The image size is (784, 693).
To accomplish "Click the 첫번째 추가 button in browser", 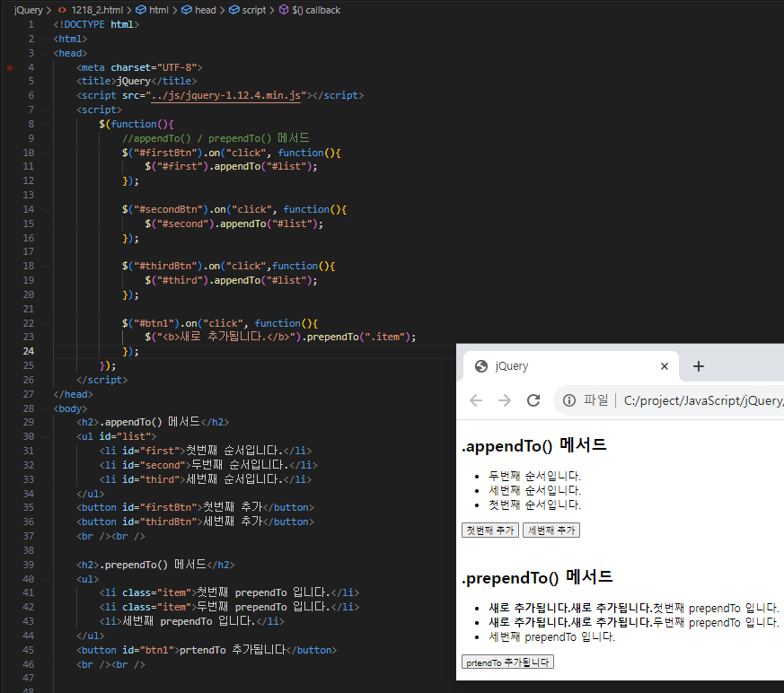I will point(490,531).
